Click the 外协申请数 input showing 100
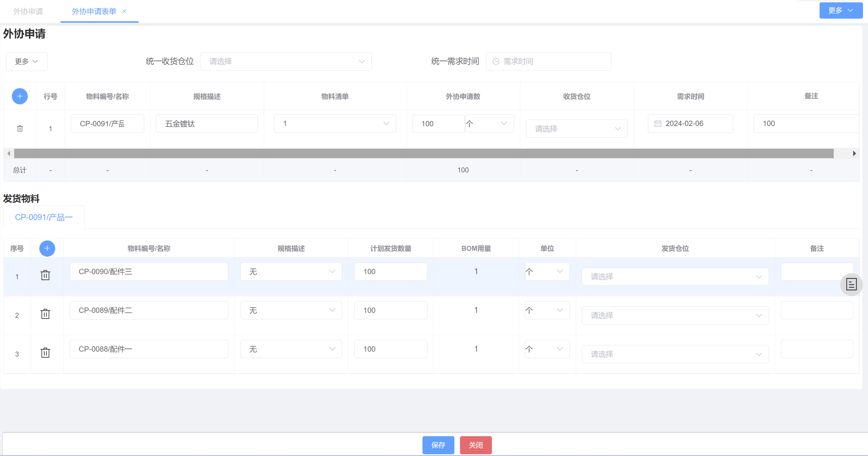This screenshot has height=456, width=868. pyautogui.click(x=438, y=123)
